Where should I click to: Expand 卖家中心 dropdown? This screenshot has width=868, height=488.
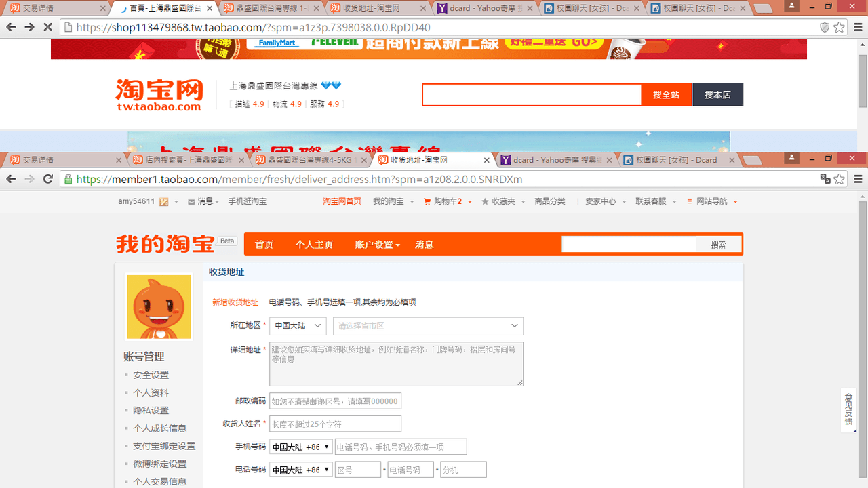[606, 201]
